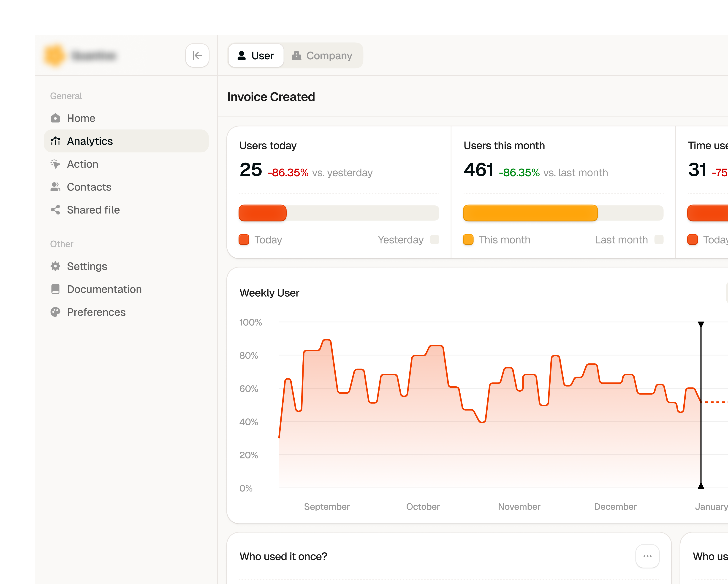Switch to the User tab
Screen dimensions: 728x584
(x=256, y=55)
